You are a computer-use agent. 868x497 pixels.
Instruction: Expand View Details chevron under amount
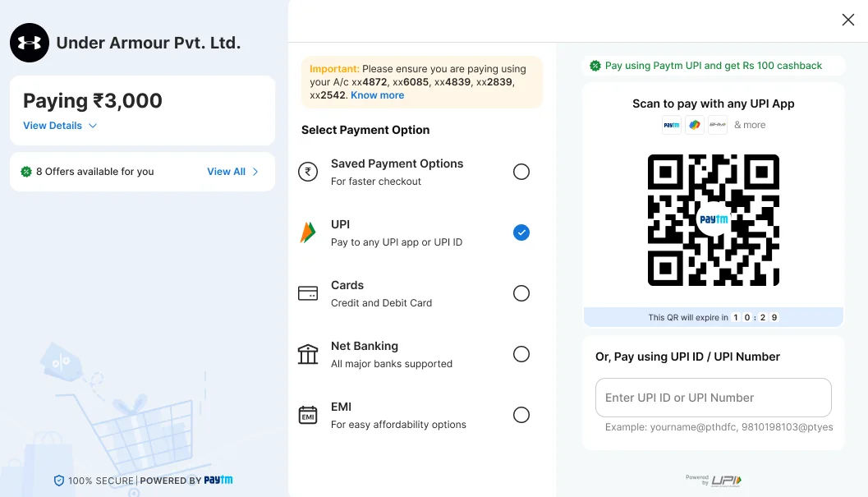93,126
